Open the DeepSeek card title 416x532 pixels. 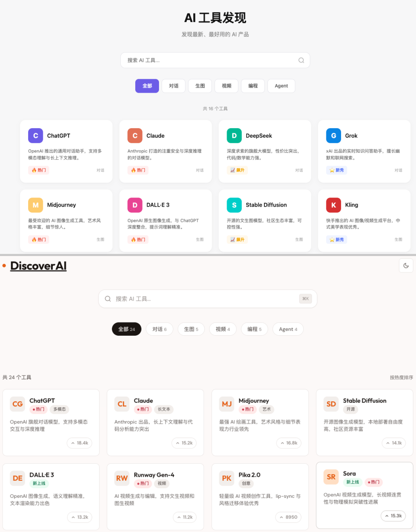pos(259,136)
